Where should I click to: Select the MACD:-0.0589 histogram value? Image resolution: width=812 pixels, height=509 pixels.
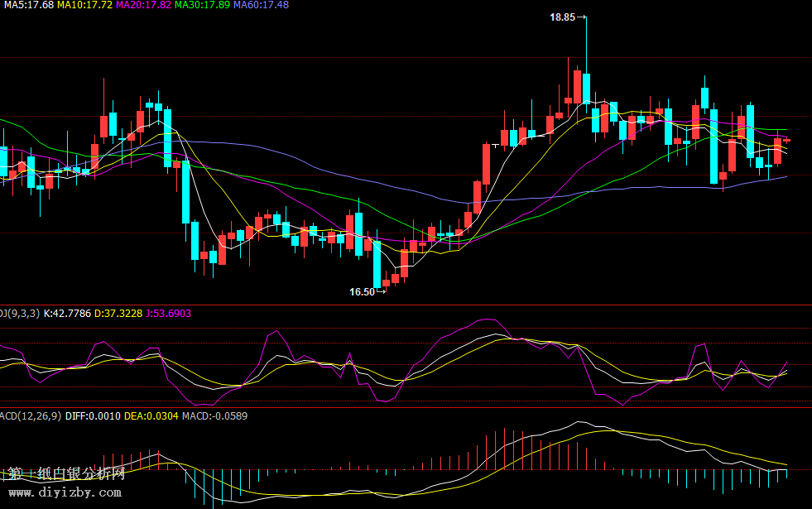tap(214, 415)
